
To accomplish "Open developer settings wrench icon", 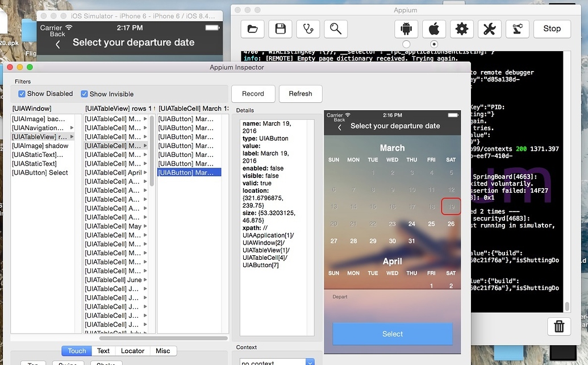I will [x=489, y=29].
